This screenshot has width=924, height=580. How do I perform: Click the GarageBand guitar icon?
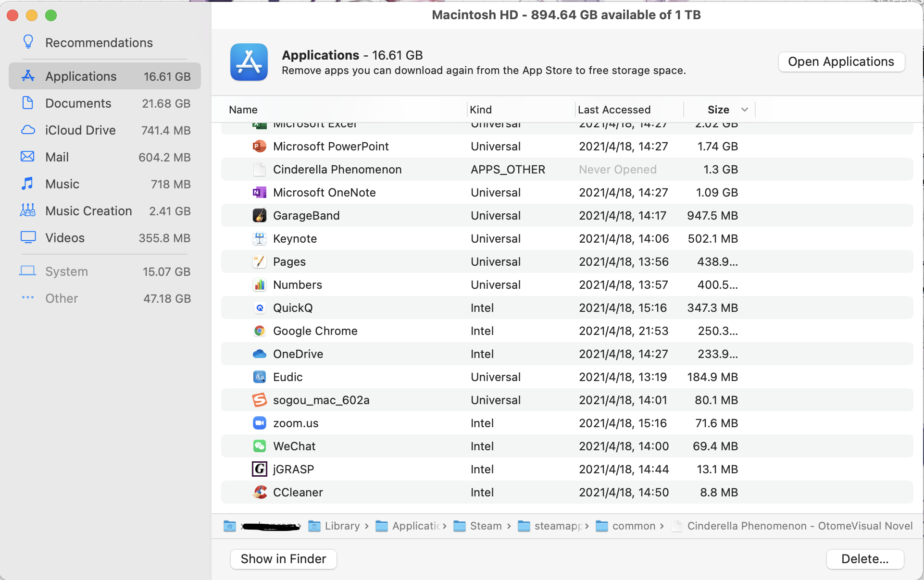tap(260, 215)
